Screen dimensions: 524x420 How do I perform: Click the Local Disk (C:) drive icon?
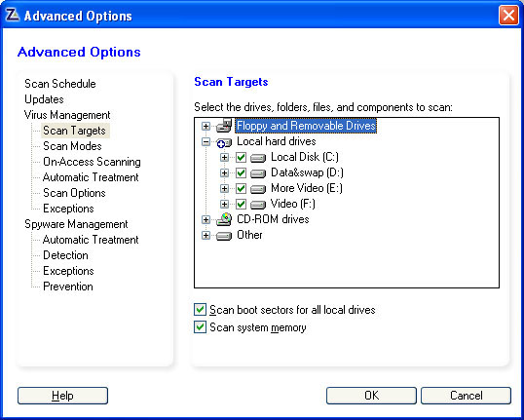pos(258,158)
